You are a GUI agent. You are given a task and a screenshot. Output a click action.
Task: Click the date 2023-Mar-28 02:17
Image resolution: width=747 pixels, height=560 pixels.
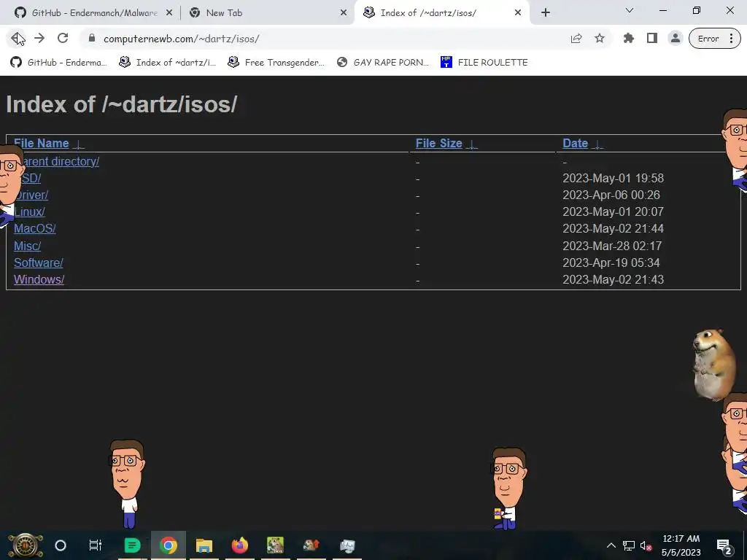[x=612, y=246]
